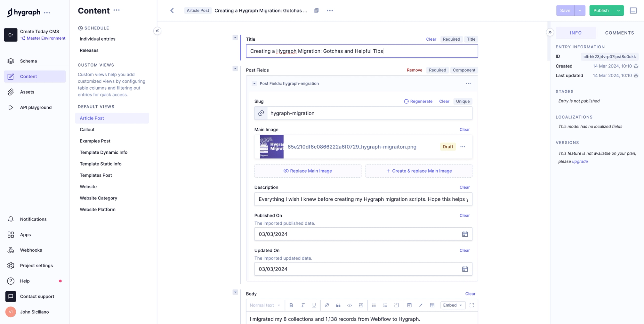Switch to the Comments tab
The height and width of the screenshot is (324, 644).
(x=619, y=33)
